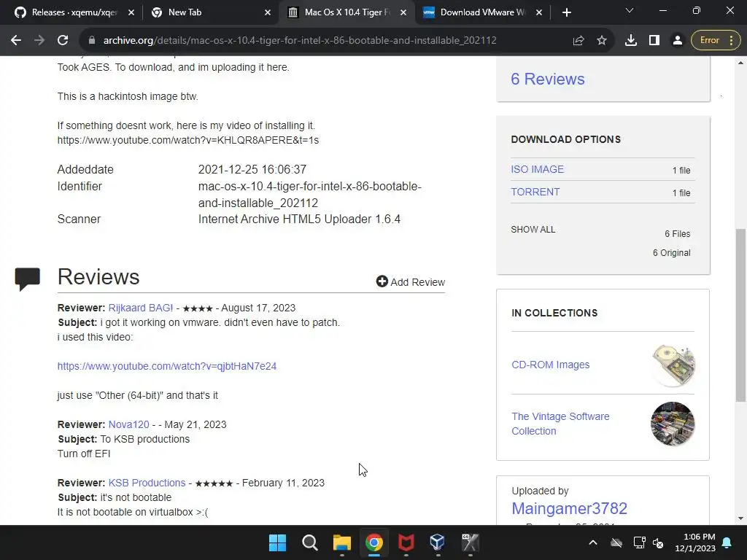Switch to the Download VMware tab
This screenshot has height=560, width=747.
pos(483,12)
